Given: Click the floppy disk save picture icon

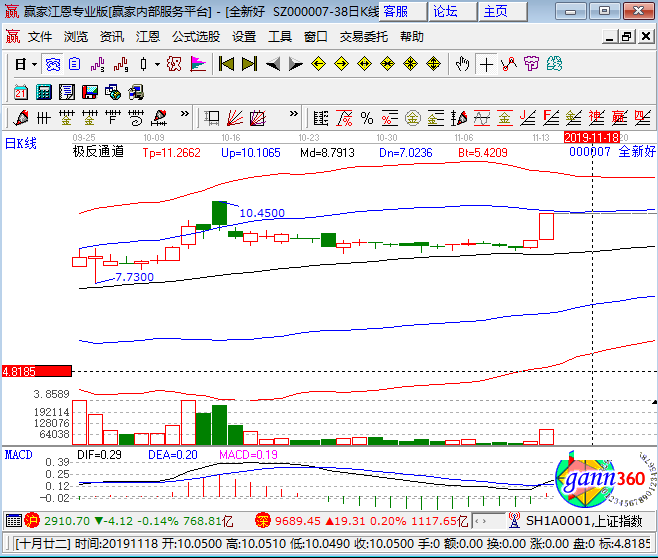Looking at the screenshot, I should tap(90, 92).
